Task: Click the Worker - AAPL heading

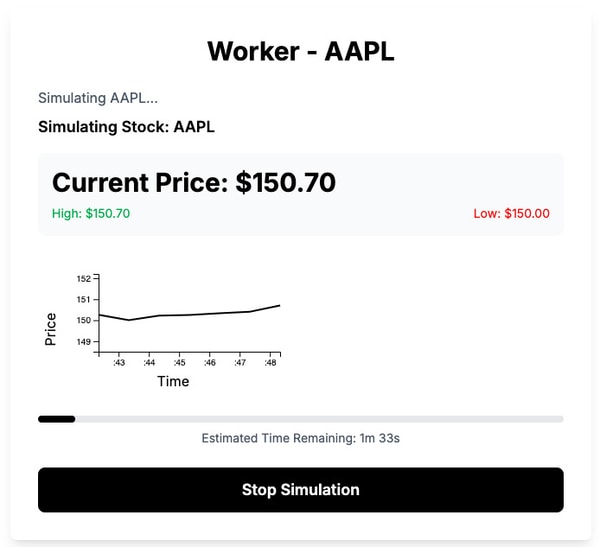Action: click(300, 51)
